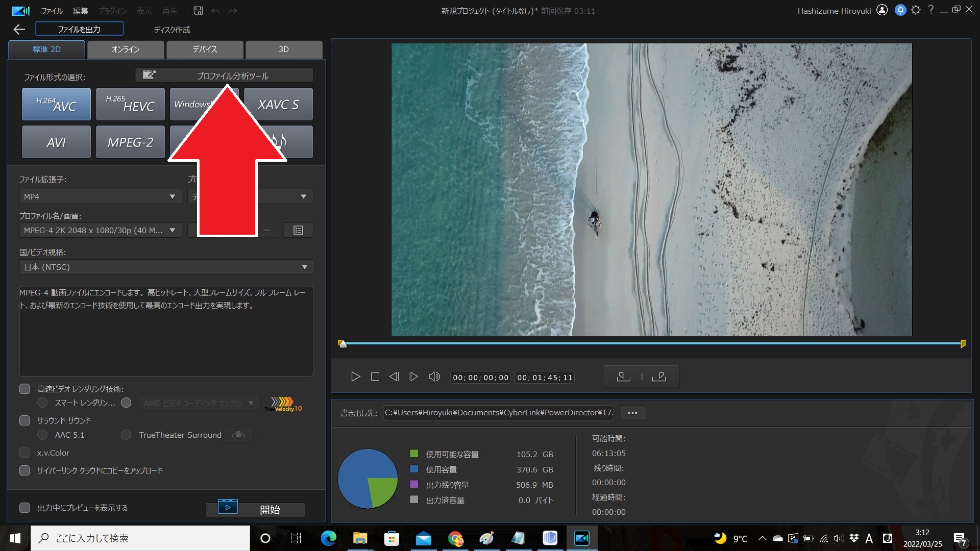The image size is (980, 551).
Task: Click the play button in preview
Action: click(356, 377)
